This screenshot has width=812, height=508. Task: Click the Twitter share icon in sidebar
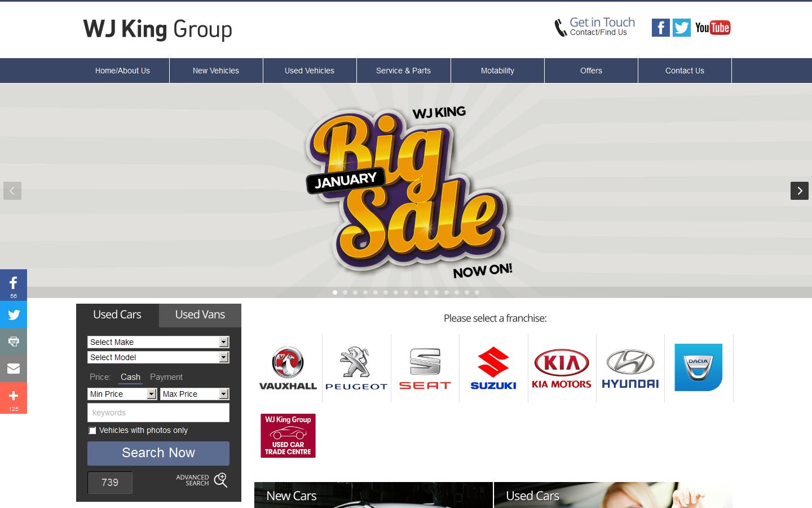tap(13, 314)
